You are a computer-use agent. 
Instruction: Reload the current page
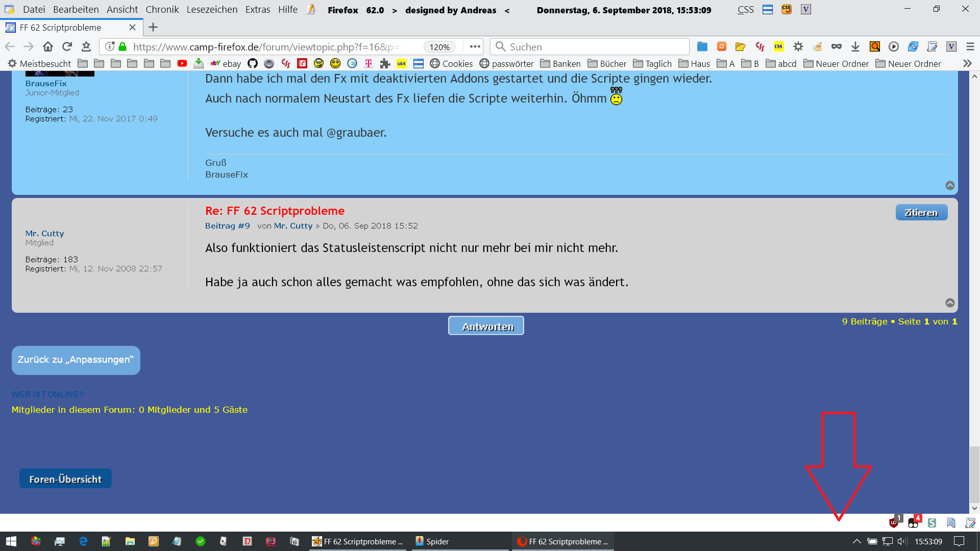[67, 47]
